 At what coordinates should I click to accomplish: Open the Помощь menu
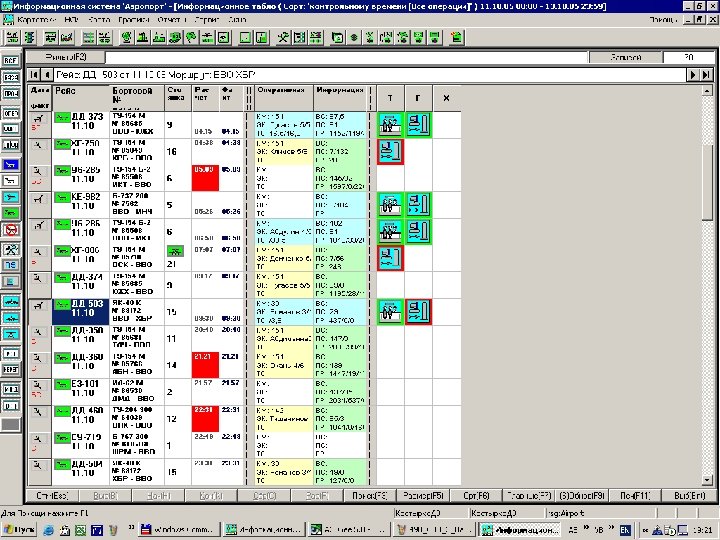click(x=663, y=20)
